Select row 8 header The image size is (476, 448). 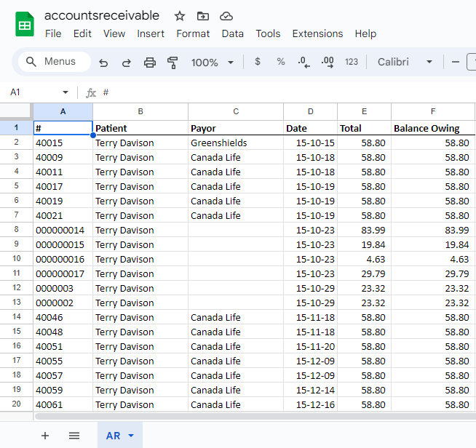(17, 230)
